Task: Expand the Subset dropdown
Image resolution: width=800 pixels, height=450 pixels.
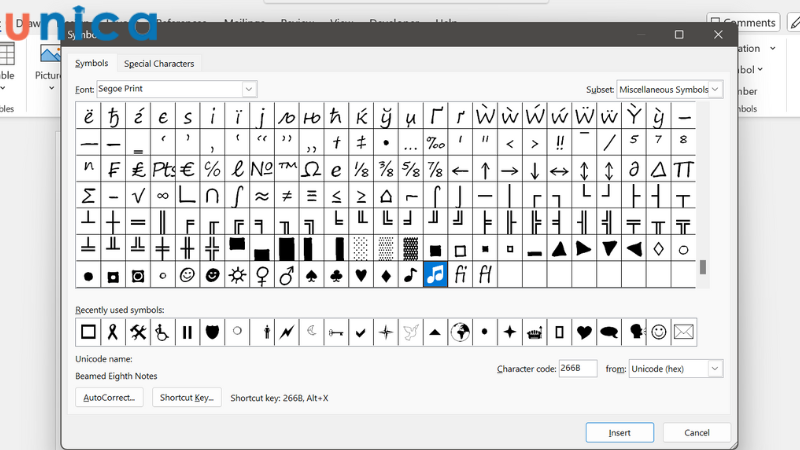Action: (714, 89)
